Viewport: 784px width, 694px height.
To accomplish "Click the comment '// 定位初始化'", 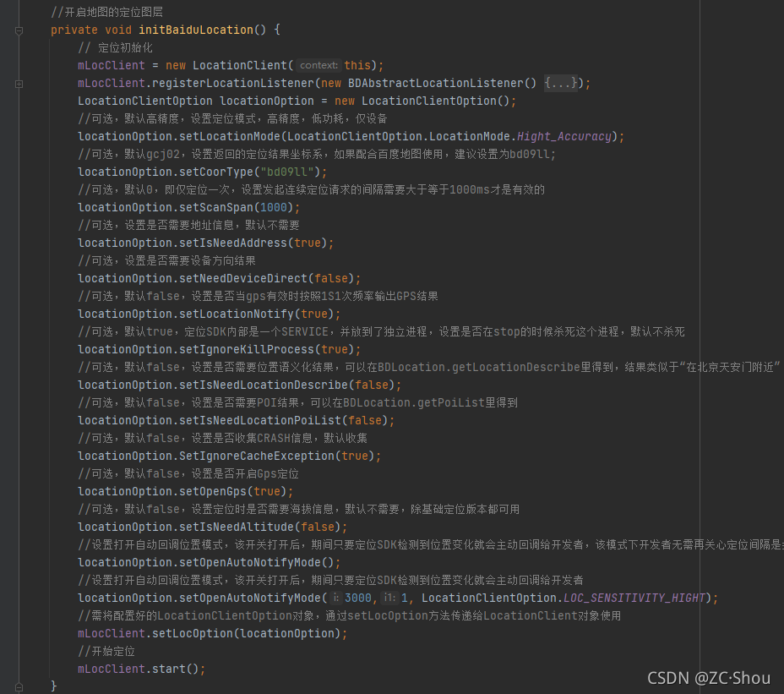I will tap(115, 48).
